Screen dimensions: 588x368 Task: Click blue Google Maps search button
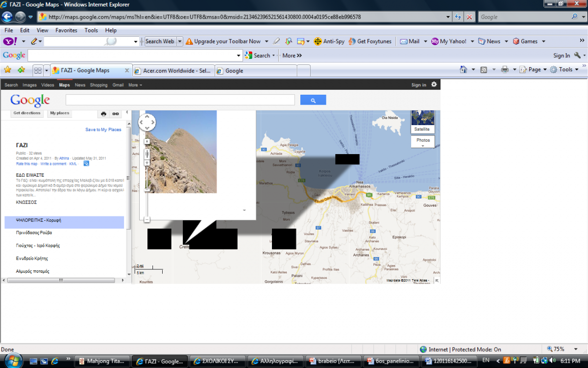point(313,100)
